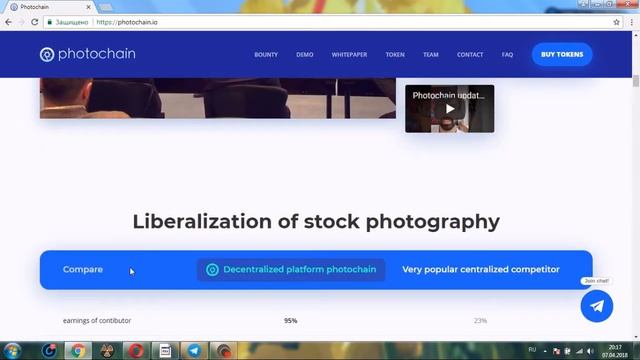This screenshot has height=360, width=640.
Task: Go to the TOKEN section
Action: (395, 54)
